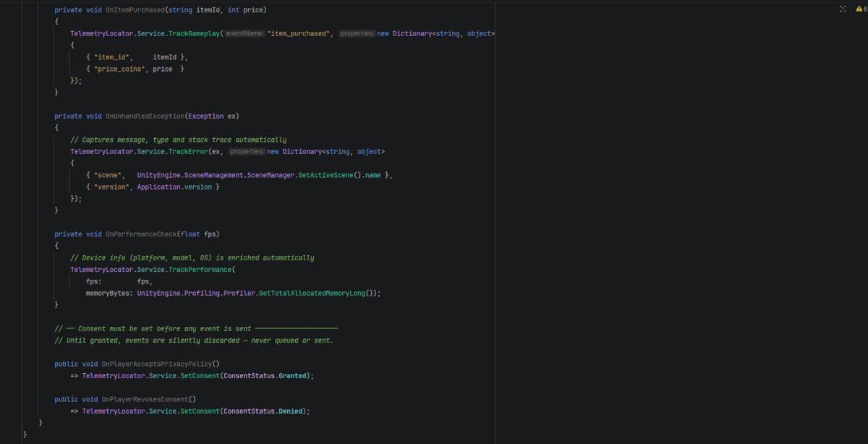The height and width of the screenshot is (444, 868).
Task: Open the yellow warning inspections indicator
Action: tap(861, 9)
